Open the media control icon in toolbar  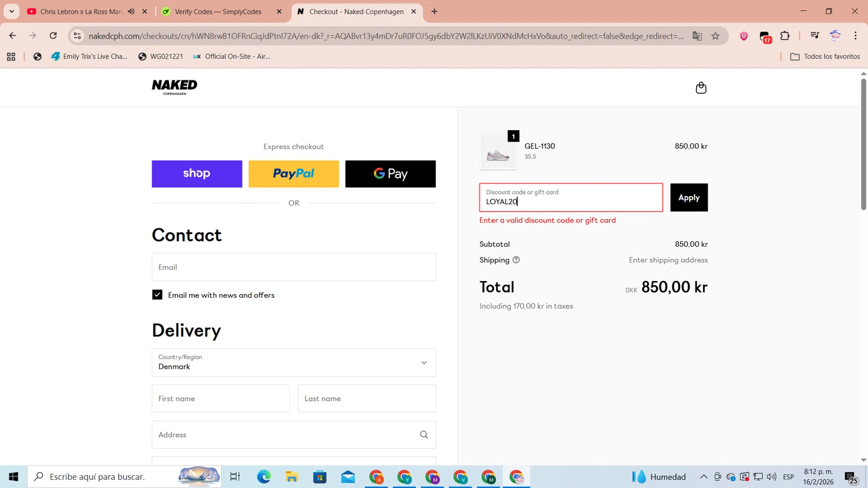pyautogui.click(x=815, y=36)
